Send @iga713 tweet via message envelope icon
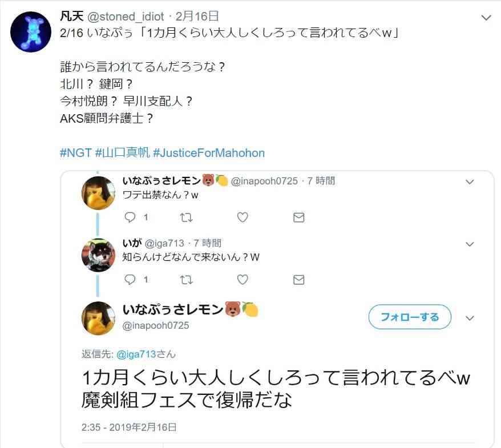The image size is (501, 448). coord(299,280)
